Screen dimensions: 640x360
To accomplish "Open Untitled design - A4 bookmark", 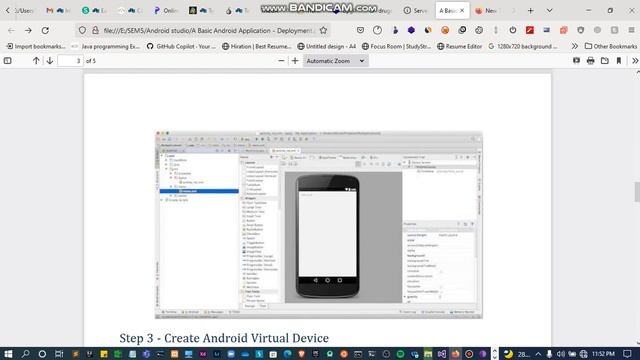I will point(327,47).
